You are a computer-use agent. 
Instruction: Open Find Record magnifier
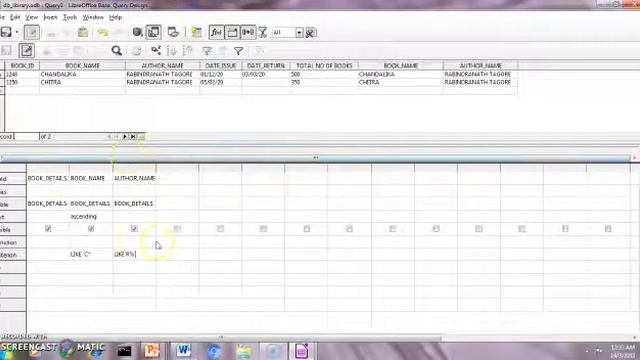(x=117, y=51)
